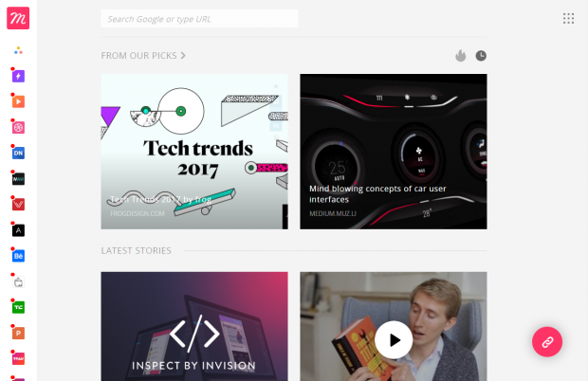Open the orange play video feed icon
Screen dimensions: 588x381
pos(18,101)
